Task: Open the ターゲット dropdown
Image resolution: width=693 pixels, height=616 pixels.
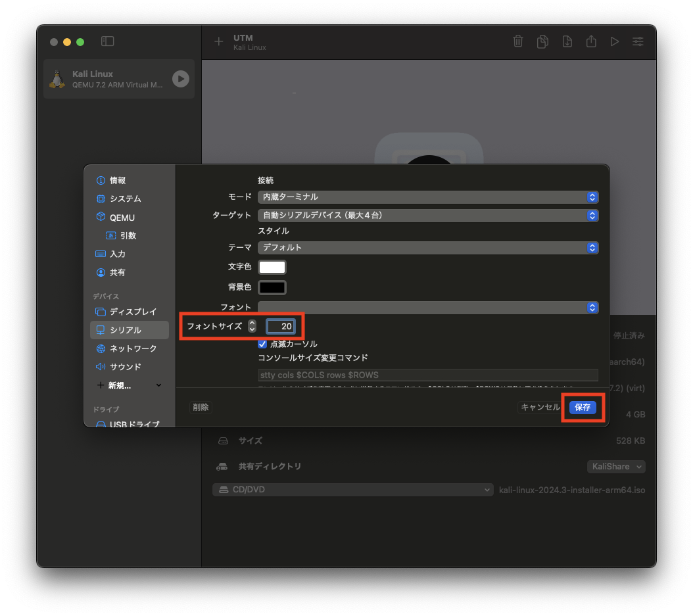Action: tap(428, 216)
